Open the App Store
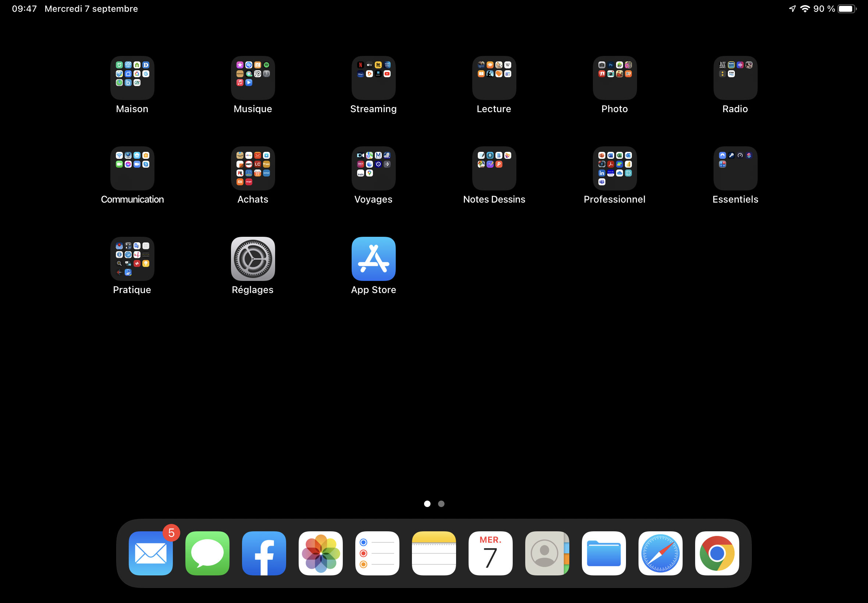Screen dimensions: 868x603 373,259
